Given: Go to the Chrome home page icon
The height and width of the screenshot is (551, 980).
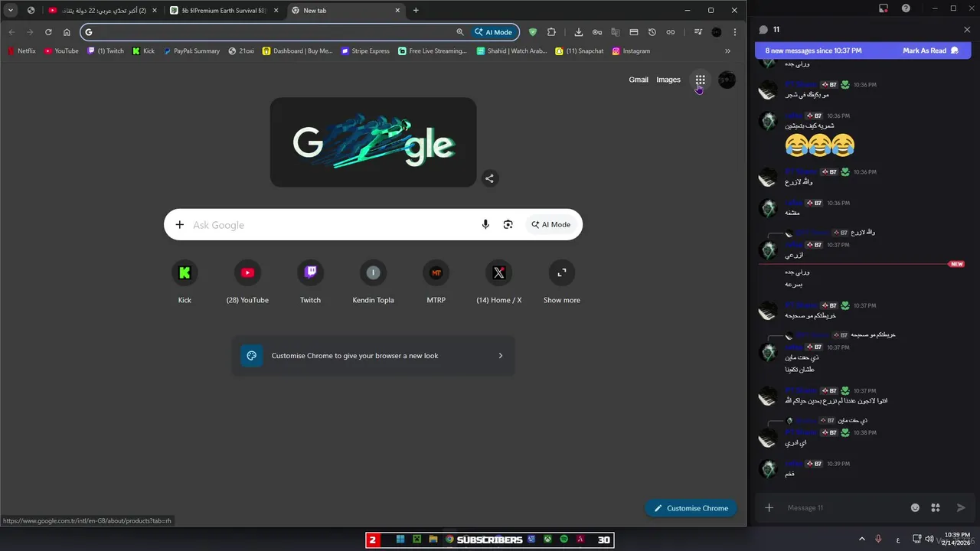Looking at the screenshot, I should click(67, 32).
